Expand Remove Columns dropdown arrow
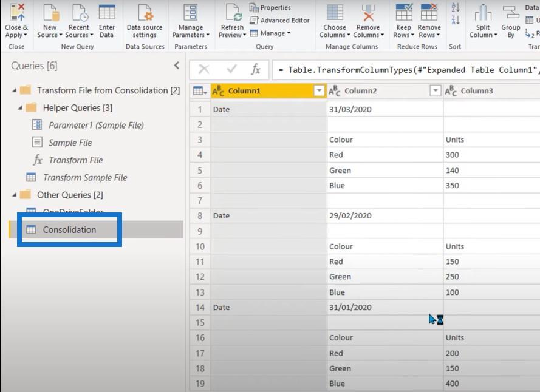This screenshot has height=392, width=540. 382,35
